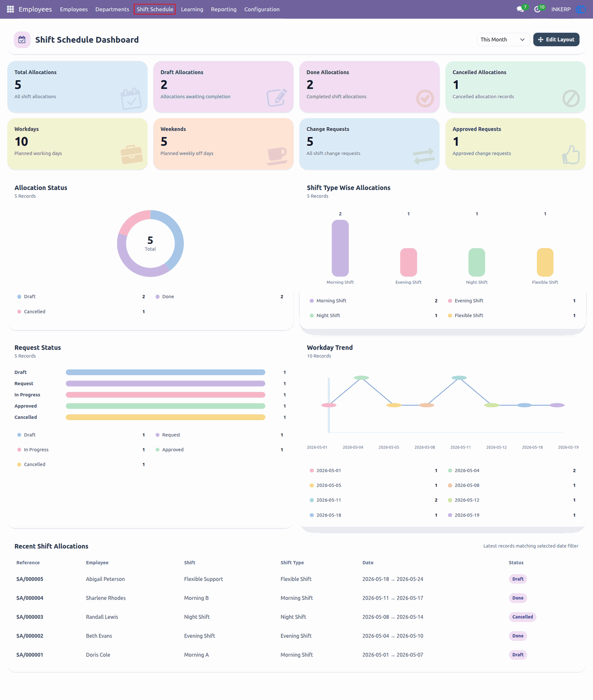
Task: Click the Night Shift entry in shift type legend
Action: [x=374, y=316]
